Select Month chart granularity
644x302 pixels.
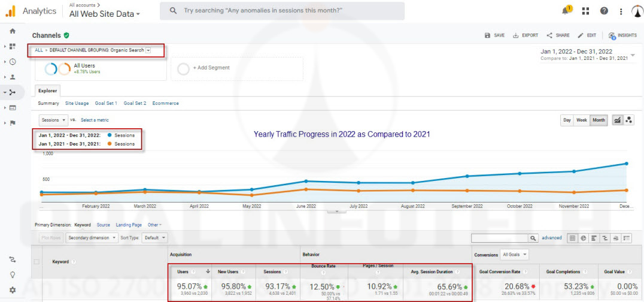click(599, 120)
